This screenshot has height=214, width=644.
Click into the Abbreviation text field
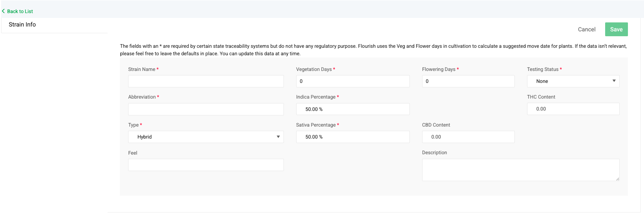point(206,109)
